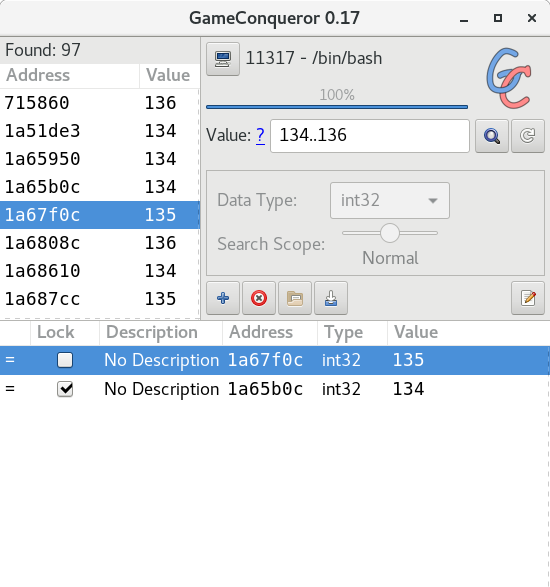
Task: Change the lock mode '=' of the 1a67f0c row
Action: [10, 360]
